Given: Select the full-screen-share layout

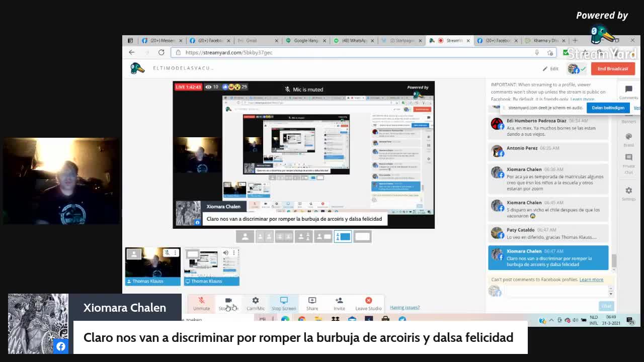Looking at the screenshot, I should coord(362,236).
